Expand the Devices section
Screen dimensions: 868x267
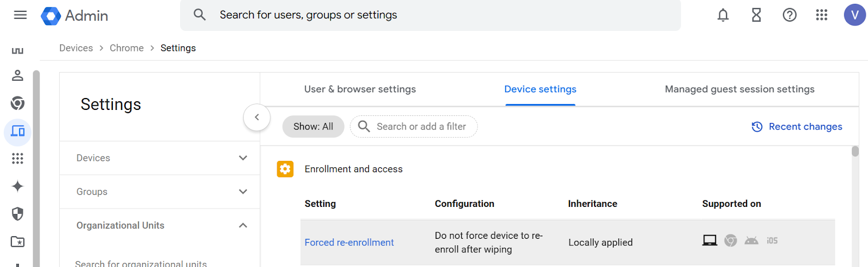coord(242,158)
